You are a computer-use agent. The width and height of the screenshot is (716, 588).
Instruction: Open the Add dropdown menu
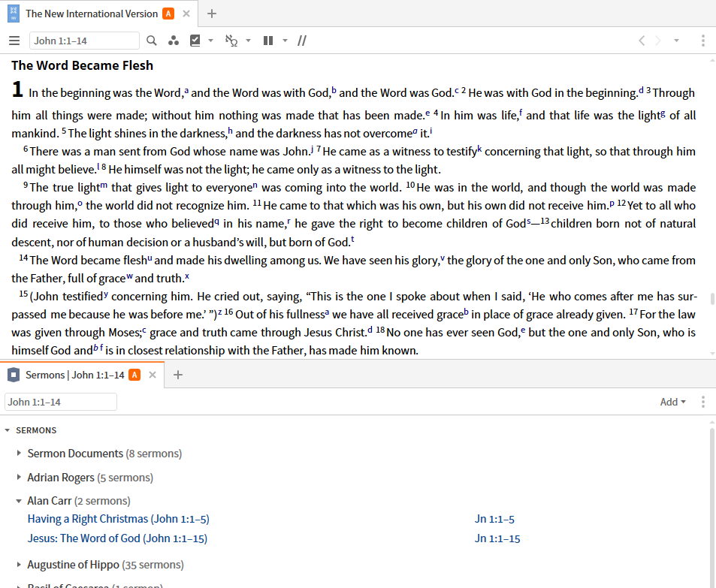coord(672,402)
